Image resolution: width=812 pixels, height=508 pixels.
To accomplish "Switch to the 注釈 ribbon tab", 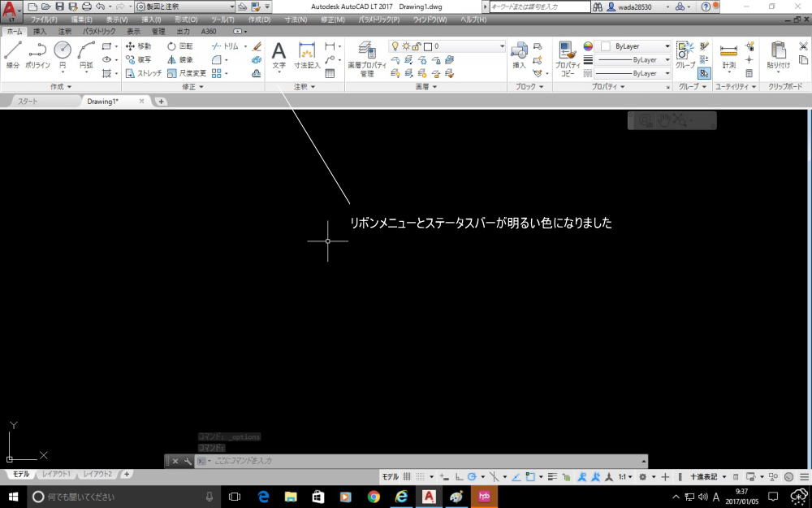I will click(x=65, y=32).
